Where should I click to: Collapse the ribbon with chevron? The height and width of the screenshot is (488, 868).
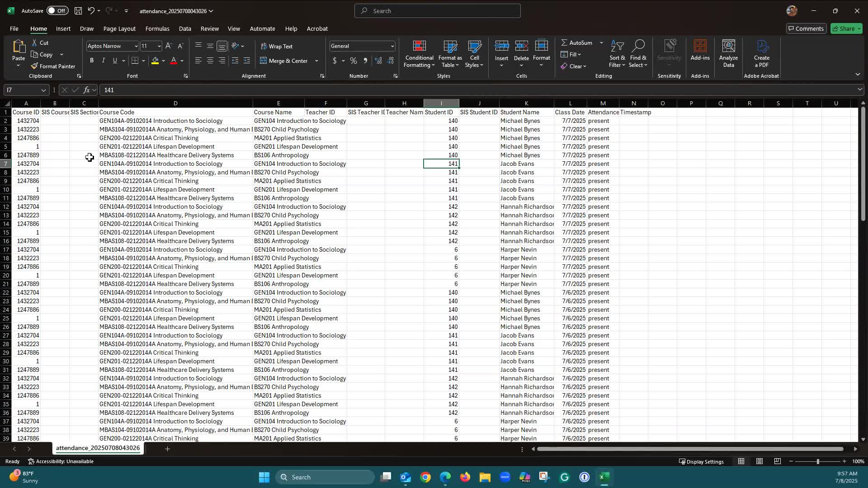[858, 74]
